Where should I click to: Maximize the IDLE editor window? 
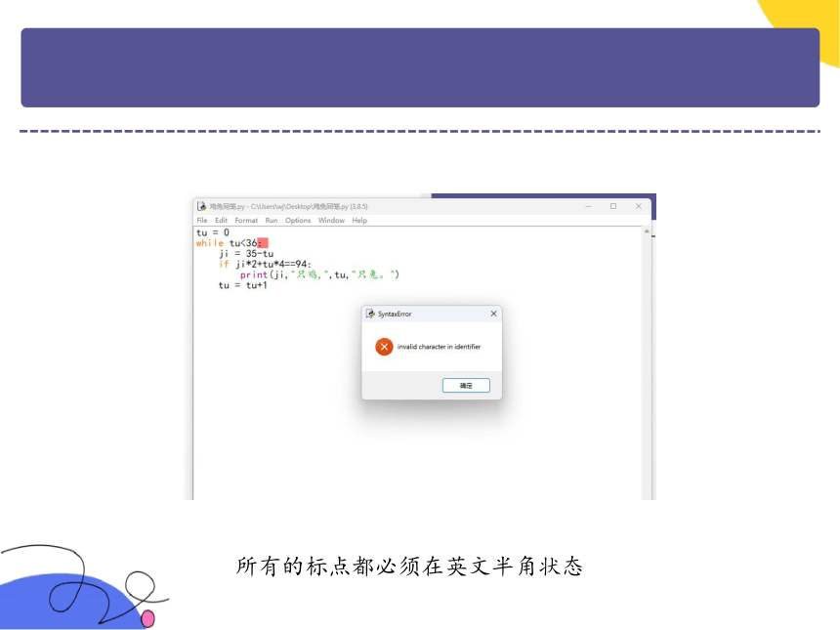[x=613, y=206]
